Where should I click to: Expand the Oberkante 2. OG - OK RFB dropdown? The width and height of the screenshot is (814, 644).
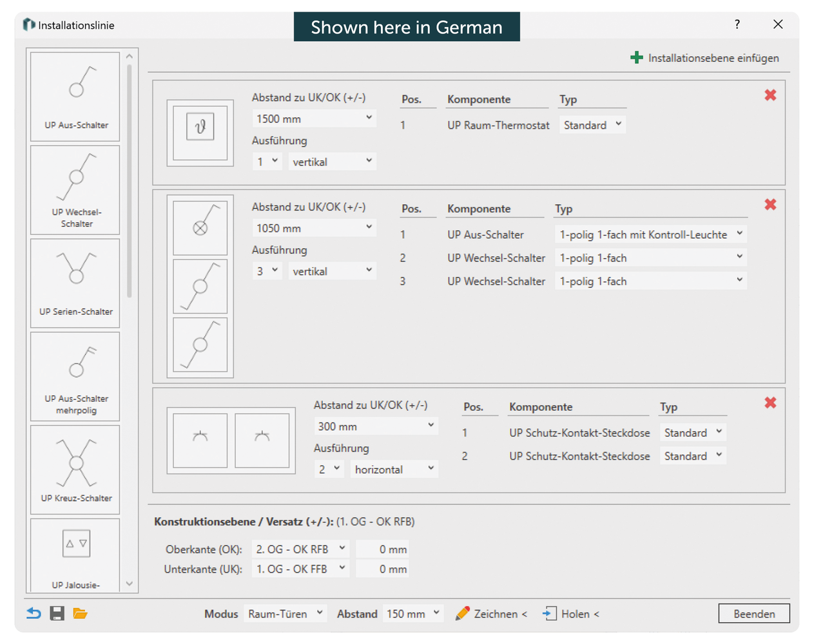(300, 549)
